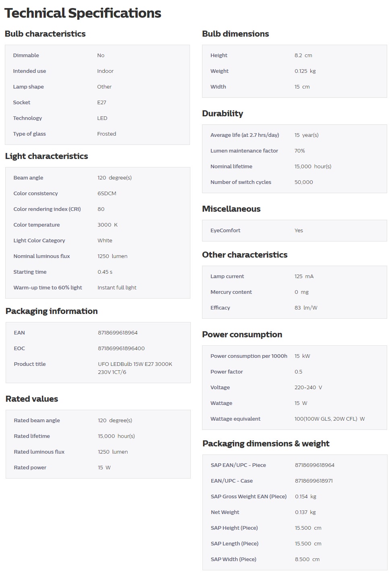Select the Light characteristics heading
Viewport: 392px width, 576px height.
pyautogui.click(x=47, y=156)
